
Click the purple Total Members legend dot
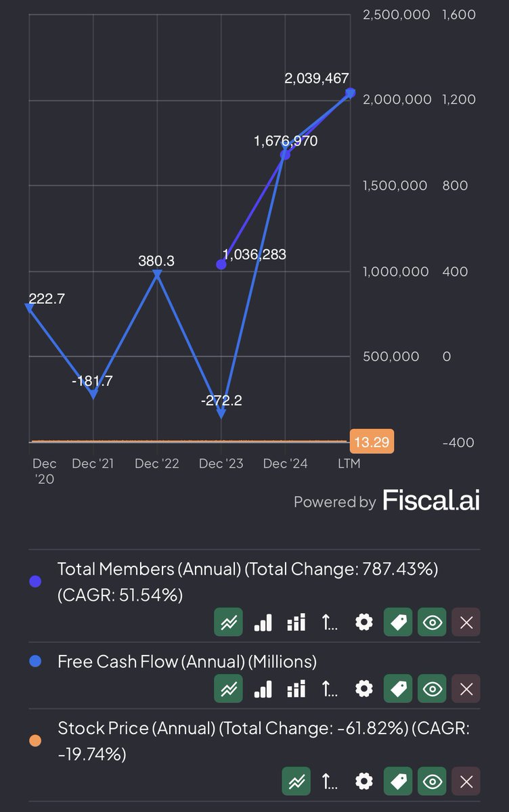tap(36, 581)
